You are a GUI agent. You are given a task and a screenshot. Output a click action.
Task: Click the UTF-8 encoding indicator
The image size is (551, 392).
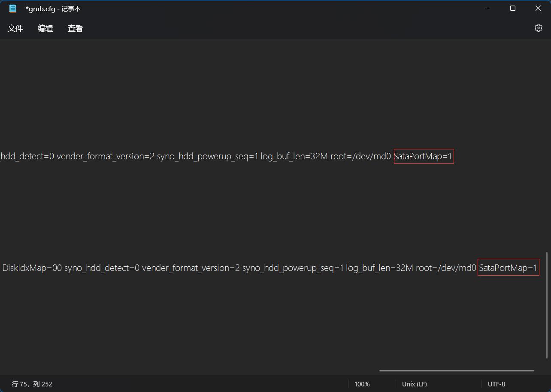pos(497,384)
